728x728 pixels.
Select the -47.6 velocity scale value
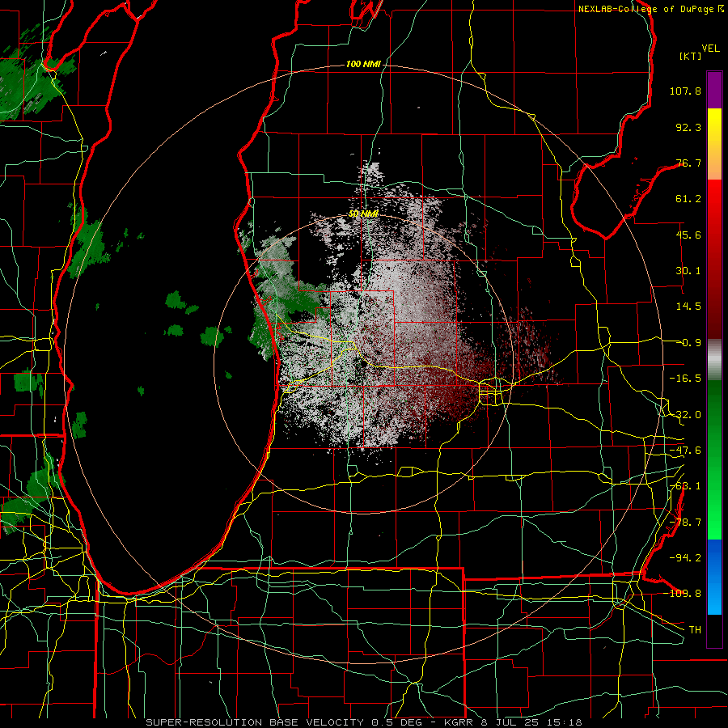(685, 451)
